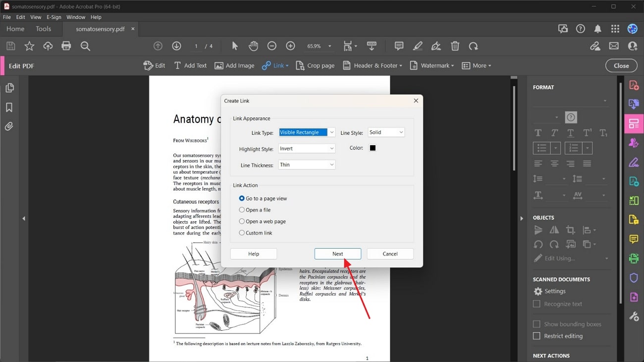This screenshot has width=644, height=362.
Task: Zoom out with the minus icon
Action: coord(272,46)
